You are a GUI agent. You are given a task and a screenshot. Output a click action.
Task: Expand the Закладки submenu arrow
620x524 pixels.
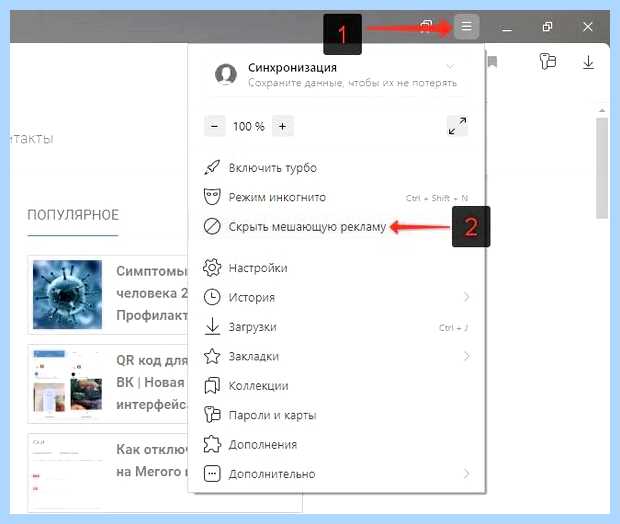pos(467,356)
